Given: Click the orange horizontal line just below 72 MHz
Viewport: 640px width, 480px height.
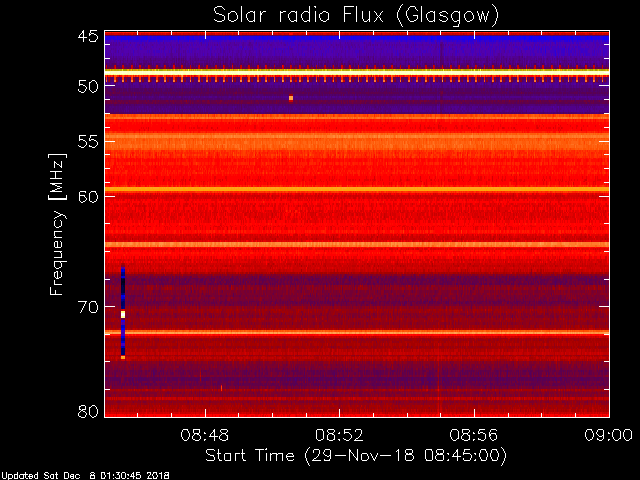Looking at the screenshot, I should coord(357,333).
